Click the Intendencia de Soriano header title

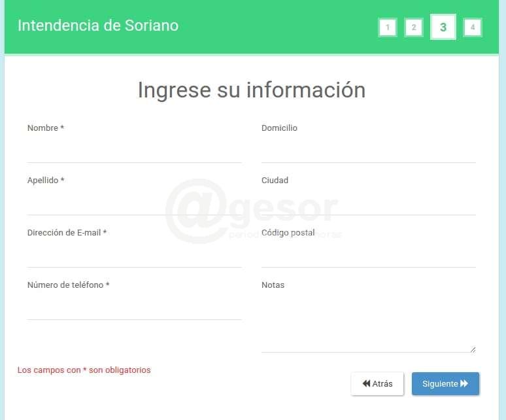98,26
